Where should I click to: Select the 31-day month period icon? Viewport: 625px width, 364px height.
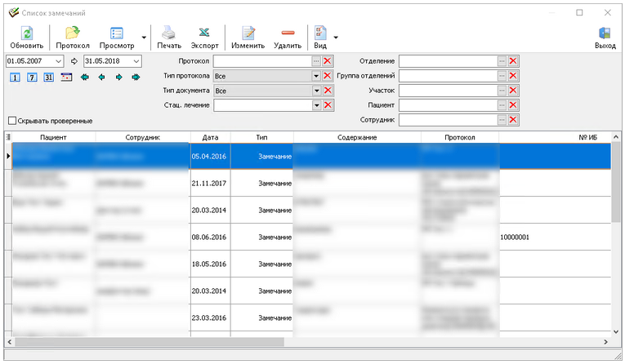[48, 77]
